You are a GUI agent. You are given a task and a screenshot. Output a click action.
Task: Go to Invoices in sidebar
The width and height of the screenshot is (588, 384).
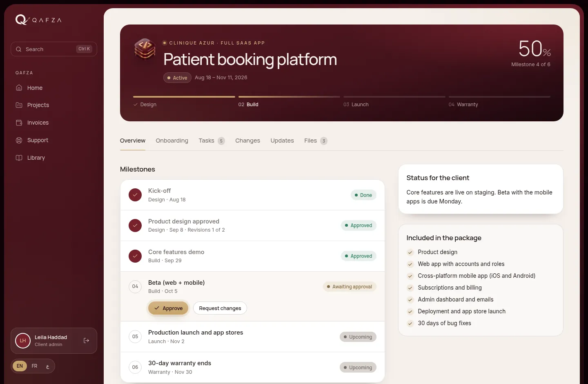(x=54, y=123)
